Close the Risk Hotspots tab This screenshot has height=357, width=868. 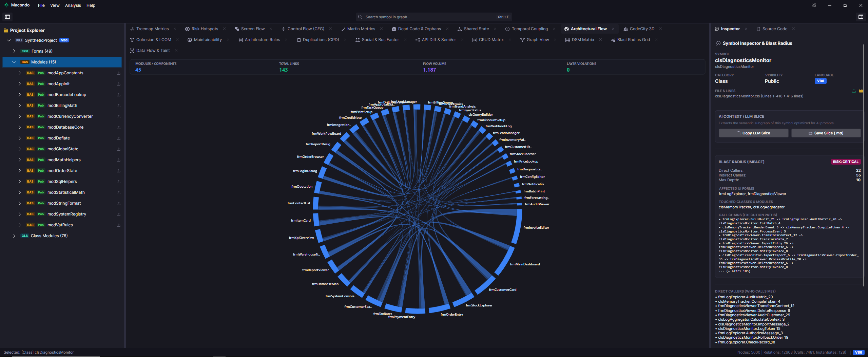click(x=224, y=29)
